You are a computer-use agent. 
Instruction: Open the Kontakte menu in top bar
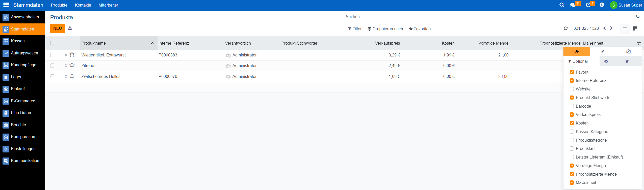[x=83, y=5]
